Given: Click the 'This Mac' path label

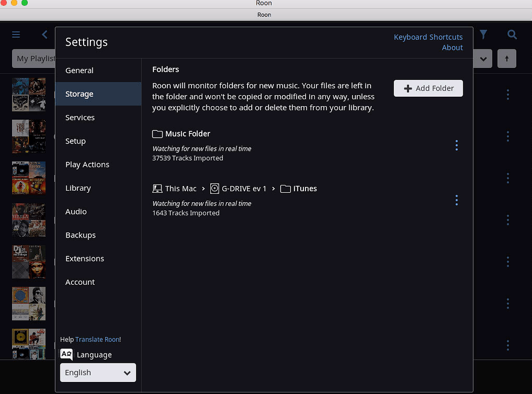Looking at the screenshot, I should 180,189.
